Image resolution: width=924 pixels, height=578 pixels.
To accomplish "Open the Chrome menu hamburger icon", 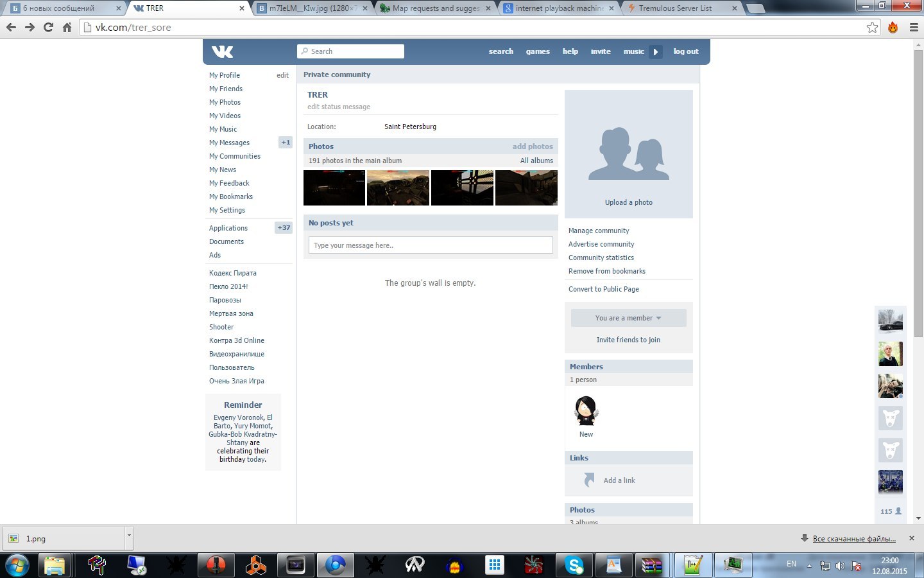I will pos(914,27).
